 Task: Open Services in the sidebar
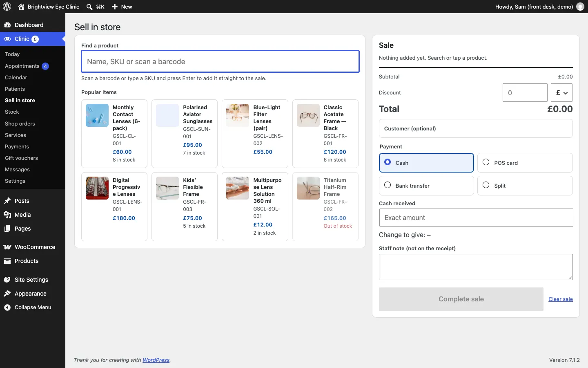(16, 135)
